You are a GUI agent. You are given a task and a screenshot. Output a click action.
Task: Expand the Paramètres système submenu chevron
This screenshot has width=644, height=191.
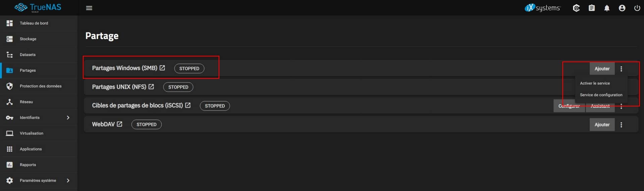[68, 181]
